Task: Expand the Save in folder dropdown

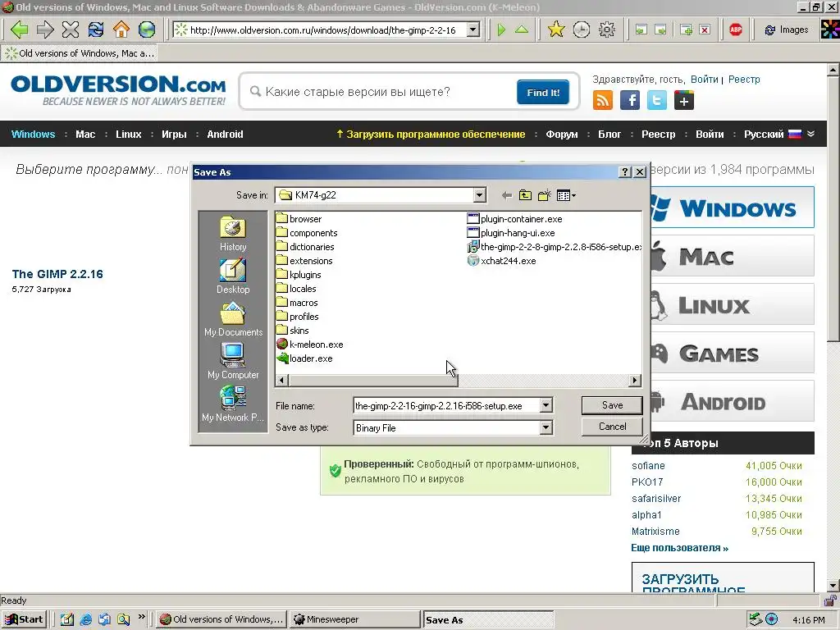Action: point(479,195)
